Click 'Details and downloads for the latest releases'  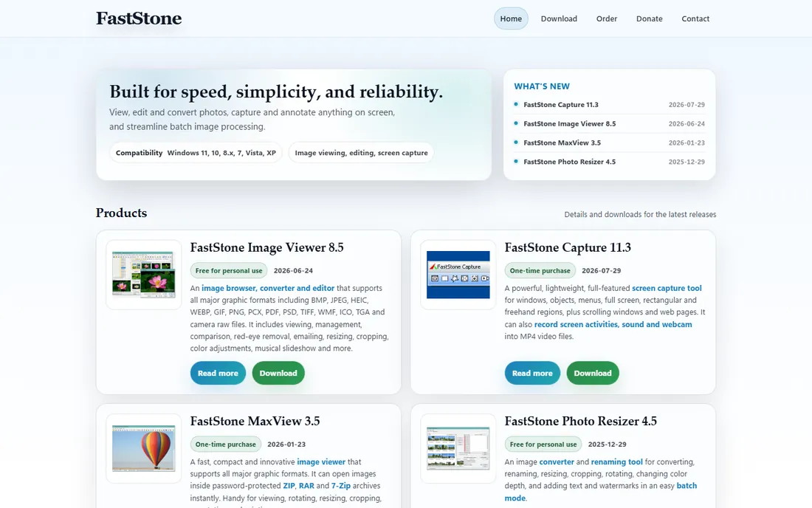click(640, 214)
